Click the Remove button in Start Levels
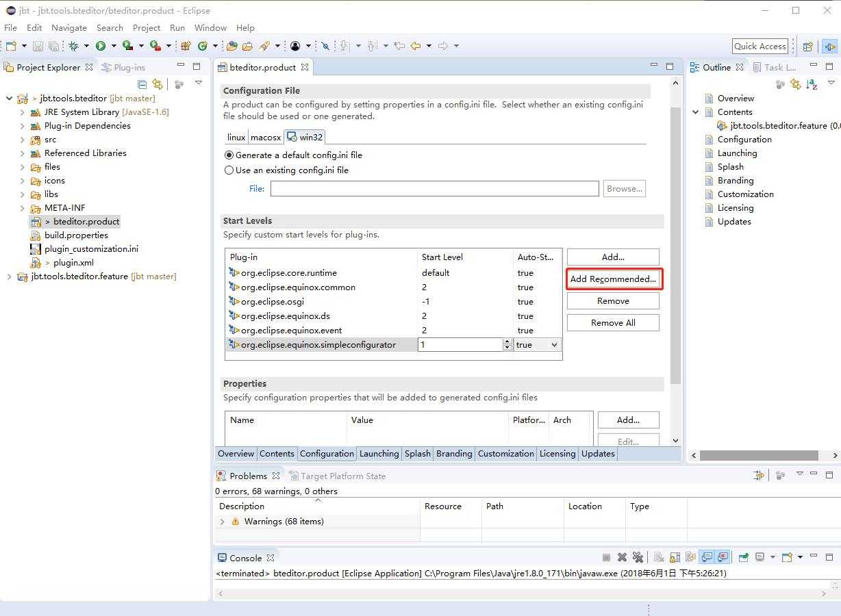The height and width of the screenshot is (616, 841). pos(613,301)
